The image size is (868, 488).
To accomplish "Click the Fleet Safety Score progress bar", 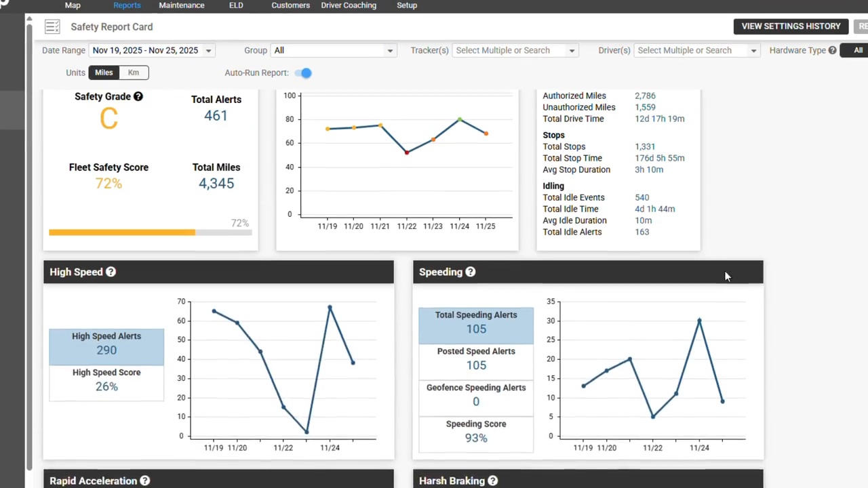I will coord(150,232).
